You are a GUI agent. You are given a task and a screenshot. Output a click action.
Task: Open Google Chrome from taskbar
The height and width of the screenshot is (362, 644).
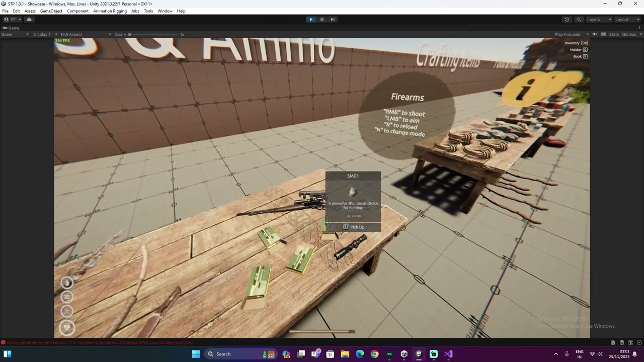pyautogui.click(x=374, y=354)
